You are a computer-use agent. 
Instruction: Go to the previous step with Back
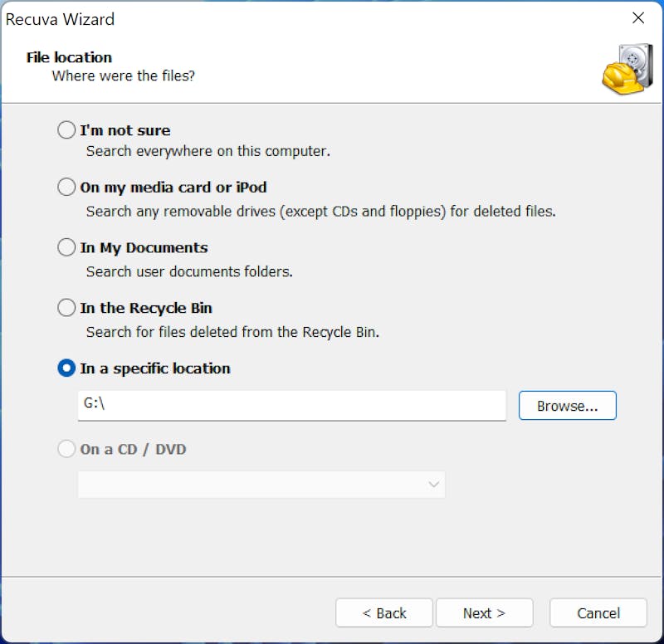pyautogui.click(x=384, y=612)
